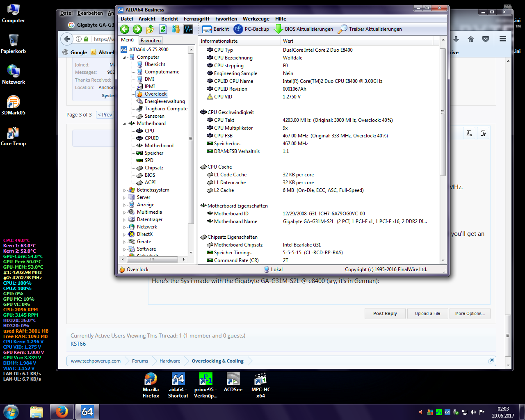The width and height of the screenshot is (525, 420).
Task: Open the Forums breadcrumb link
Action: point(140,361)
